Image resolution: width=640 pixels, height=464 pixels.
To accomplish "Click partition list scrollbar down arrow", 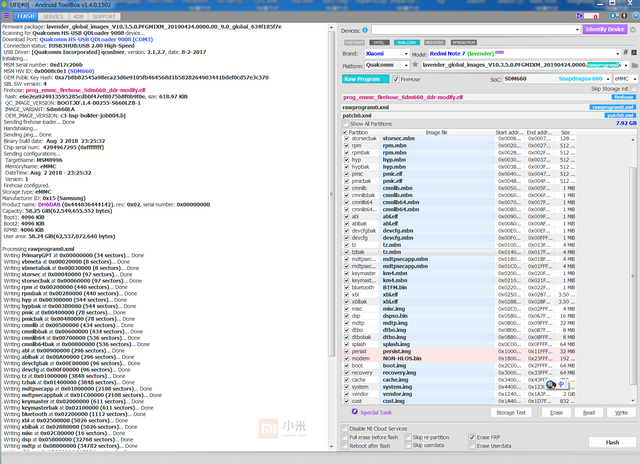I will click(x=633, y=400).
